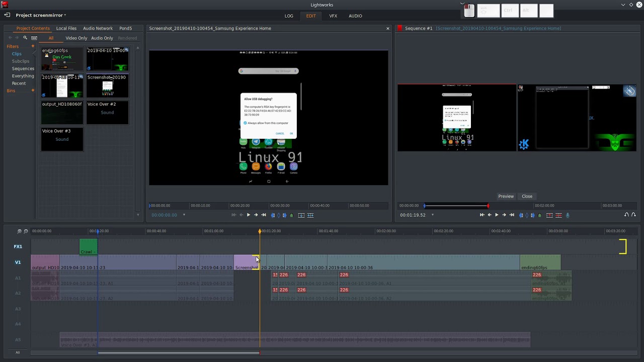Toggle All tracks selection
The height and width of the screenshot is (362, 644).
click(x=18, y=352)
